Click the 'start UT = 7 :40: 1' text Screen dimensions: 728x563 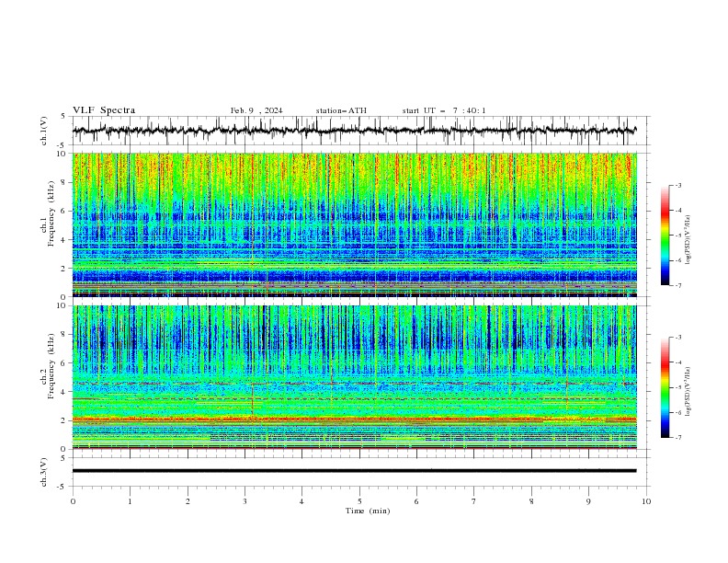click(444, 110)
